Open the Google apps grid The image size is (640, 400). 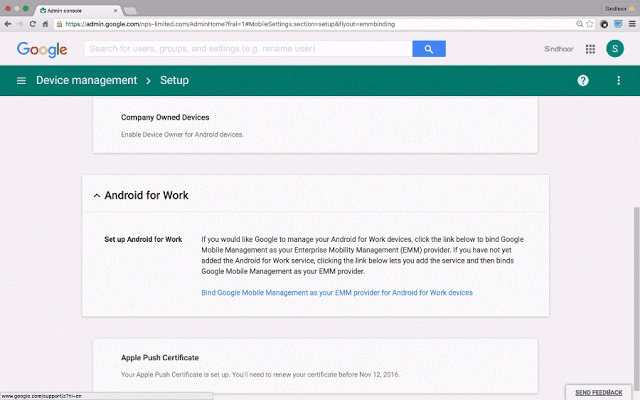pyautogui.click(x=590, y=49)
